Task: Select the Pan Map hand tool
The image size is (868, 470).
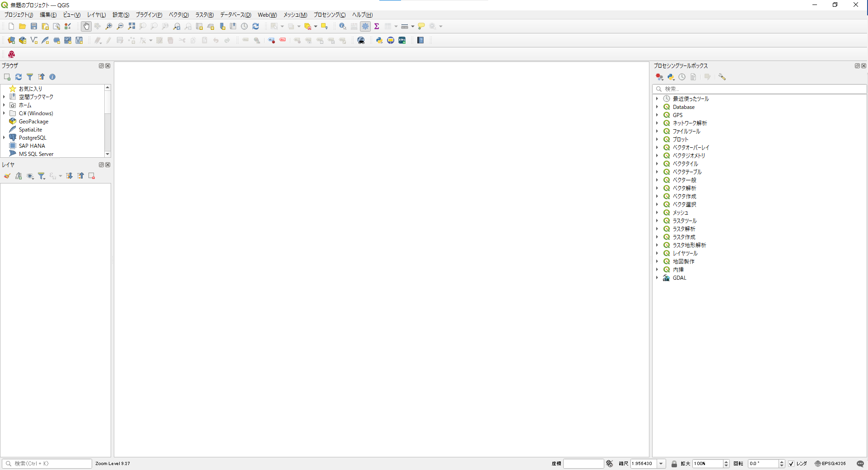Action: click(86, 27)
